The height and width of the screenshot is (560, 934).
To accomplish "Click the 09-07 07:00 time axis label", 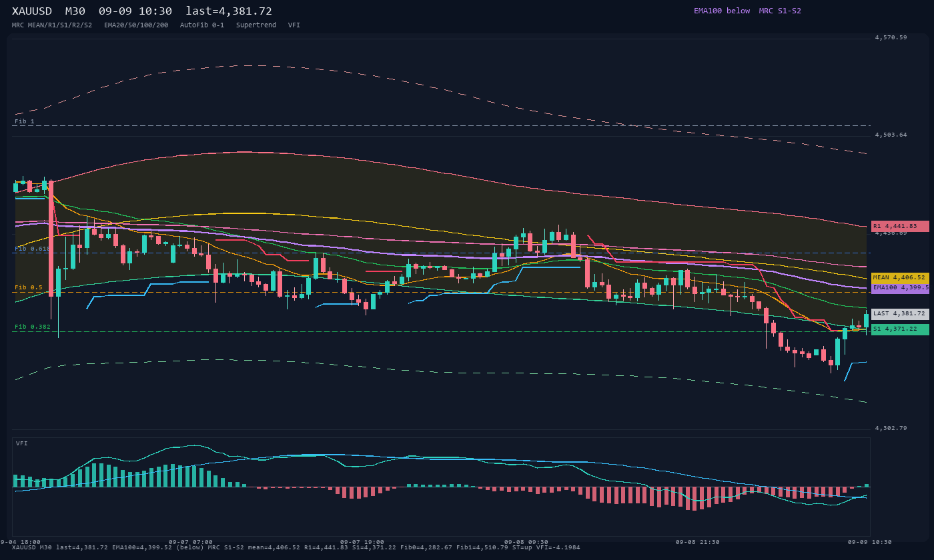I will (191, 542).
